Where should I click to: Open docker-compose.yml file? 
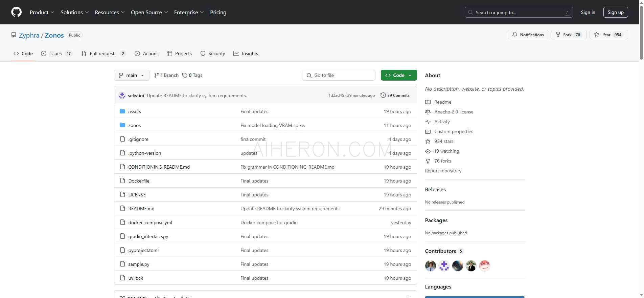[150, 222]
